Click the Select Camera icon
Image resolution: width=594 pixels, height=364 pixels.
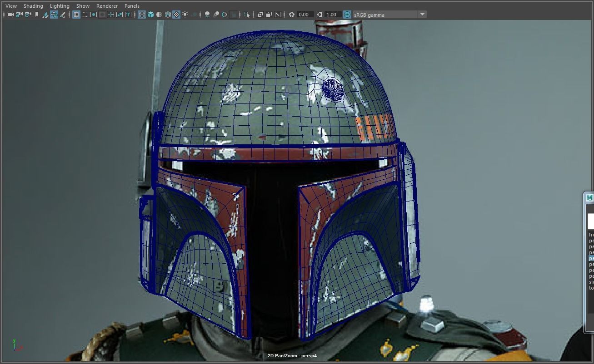point(10,15)
